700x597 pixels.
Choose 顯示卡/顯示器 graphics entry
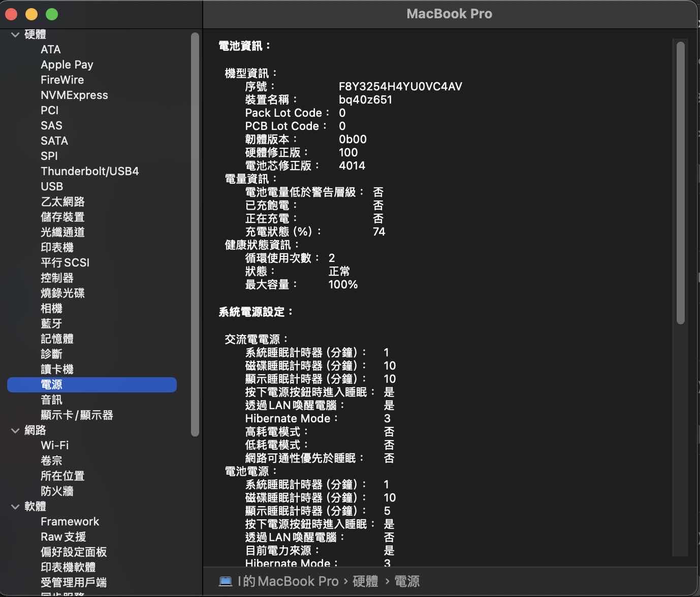click(77, 415)
